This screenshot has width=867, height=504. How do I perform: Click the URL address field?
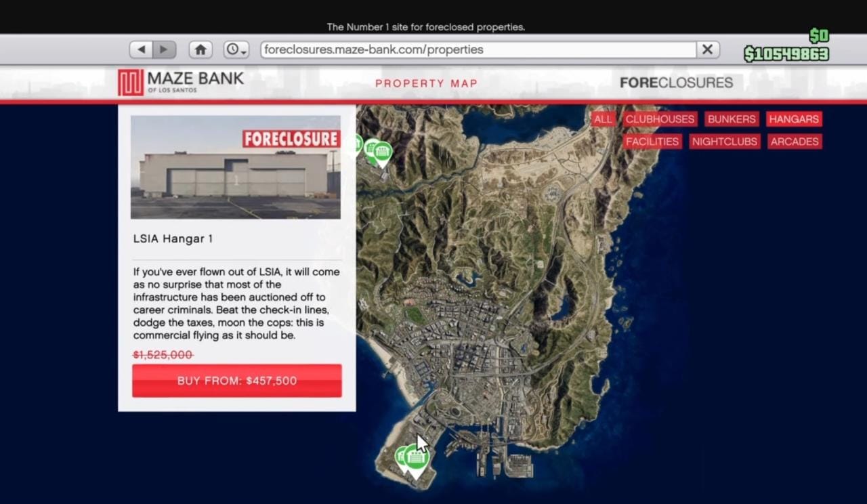(x=478, y=49)
